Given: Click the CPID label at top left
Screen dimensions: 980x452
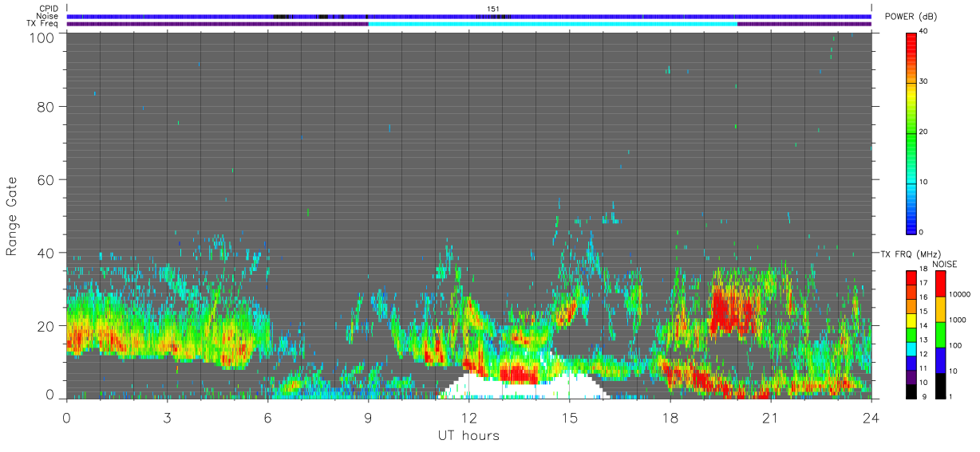Looking at the screenshot, I should pos(49,9).
